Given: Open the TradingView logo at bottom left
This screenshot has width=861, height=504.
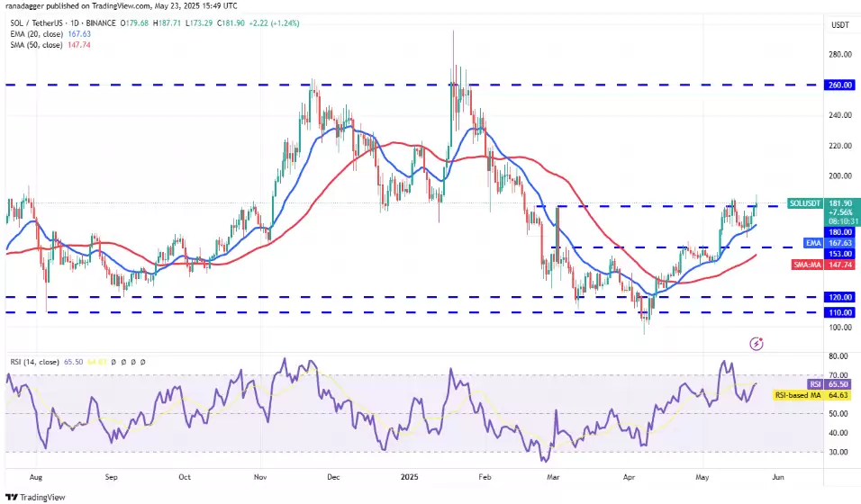Looking at the screenshot, I should (x=35, y=497).
